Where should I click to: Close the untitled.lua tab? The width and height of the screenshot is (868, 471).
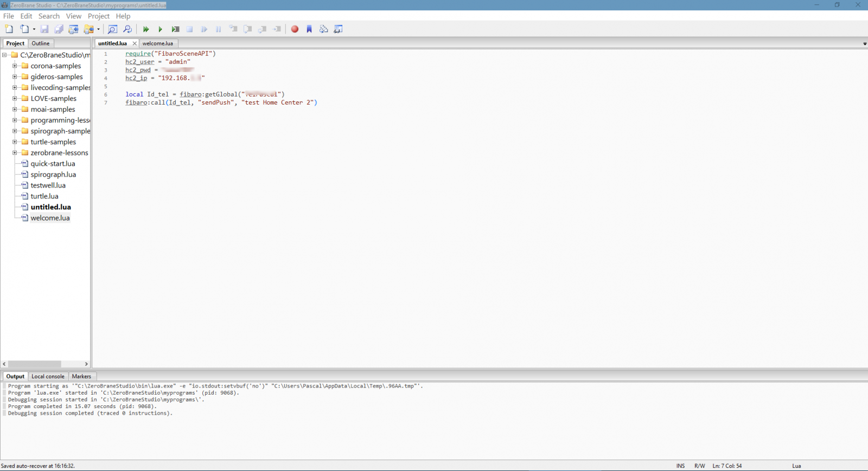pos(135,43)
